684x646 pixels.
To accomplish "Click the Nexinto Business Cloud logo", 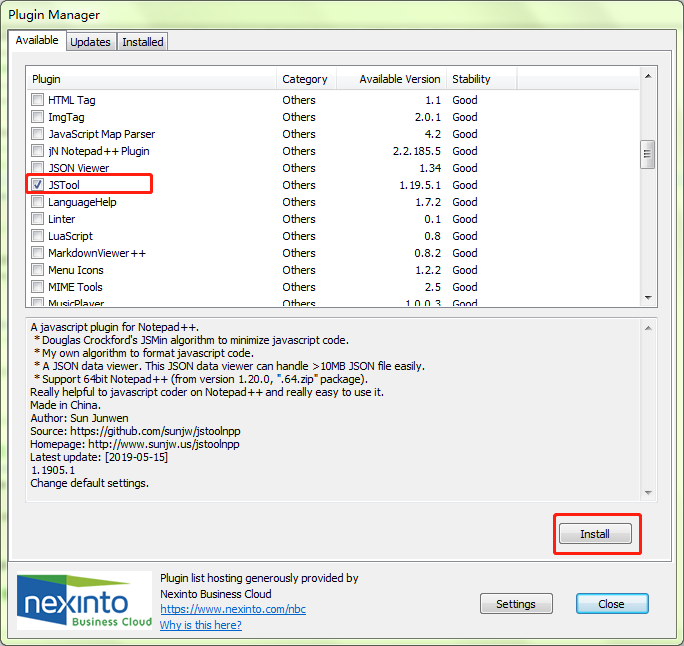I will point(84,601).
